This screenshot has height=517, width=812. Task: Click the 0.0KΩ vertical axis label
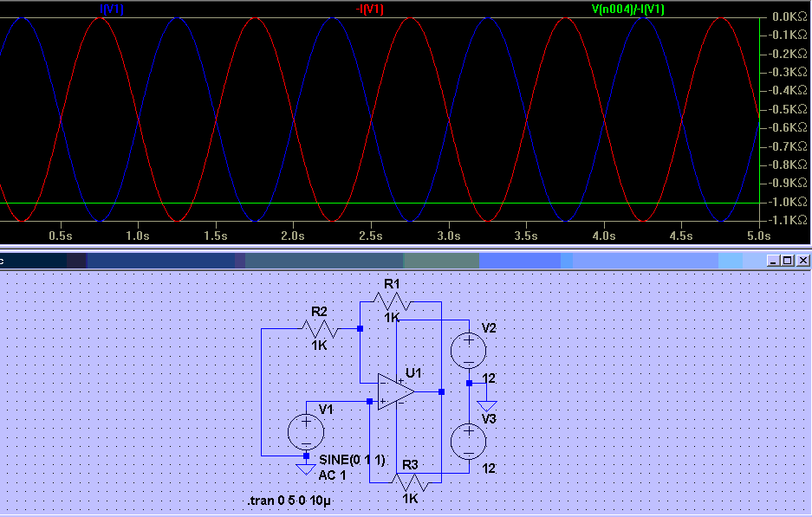click(x=789, y=16)
